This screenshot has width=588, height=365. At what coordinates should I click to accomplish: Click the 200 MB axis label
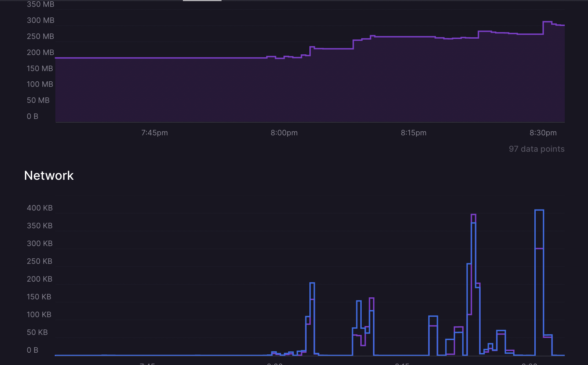click(40, 52)
